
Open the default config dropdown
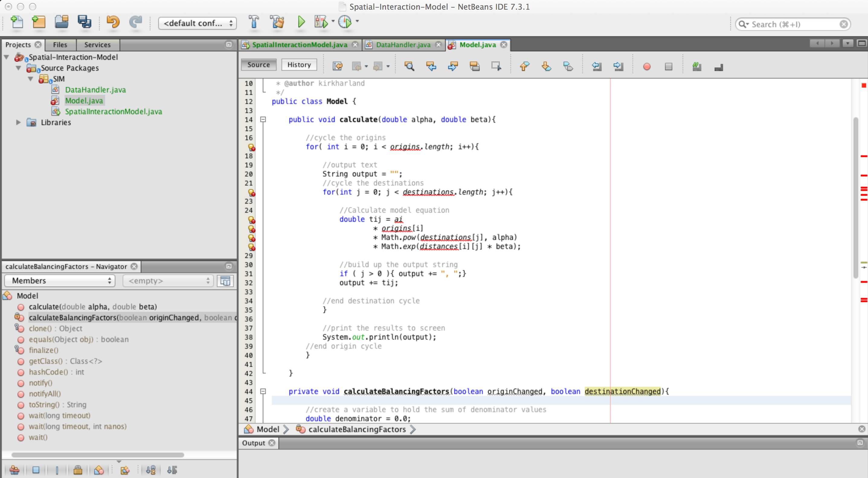point(198,23)
